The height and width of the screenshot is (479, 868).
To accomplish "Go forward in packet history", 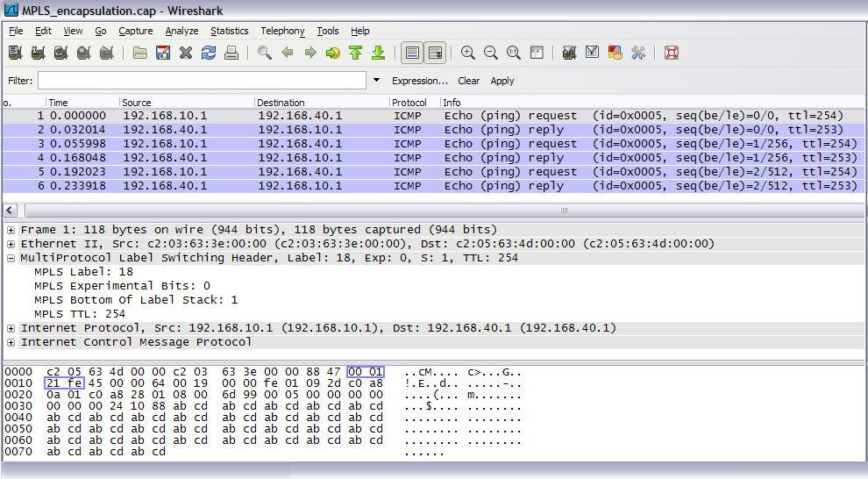I will 310,53.
